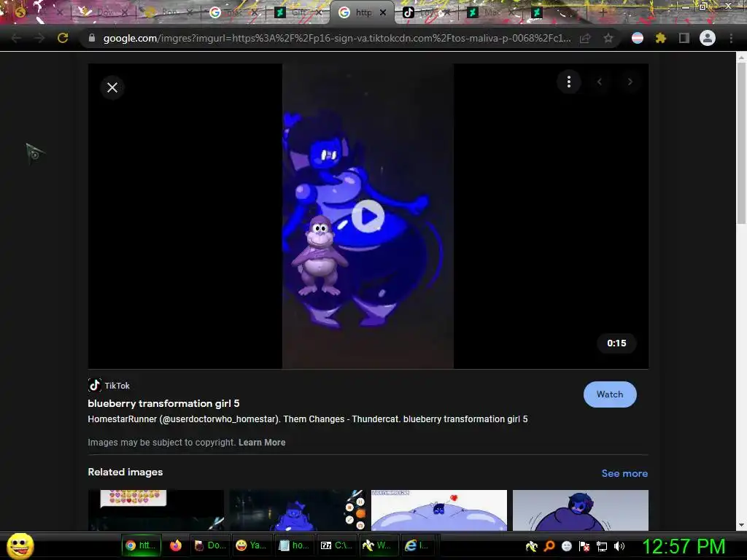747x560 pixels.
Task: Click the page's vertical scrollbar thumb
Action: click(x=741, y=143)
